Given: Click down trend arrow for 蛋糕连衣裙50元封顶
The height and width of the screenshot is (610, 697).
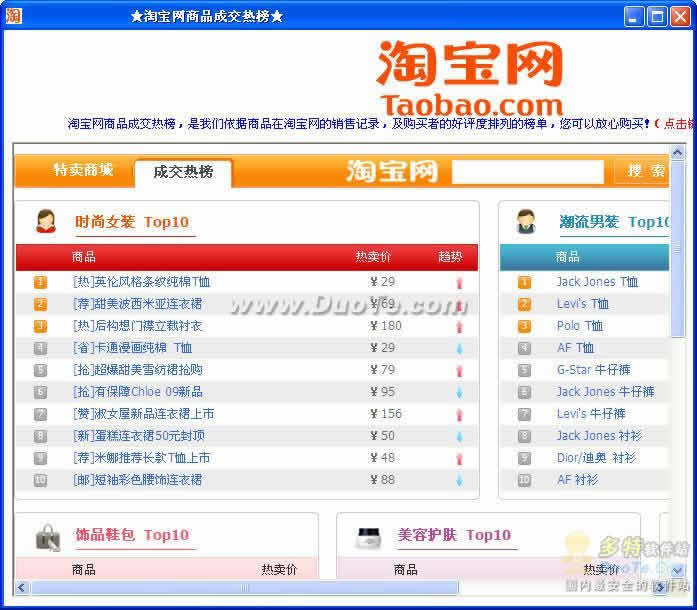Looking at the screenshot, I should 460,437.
